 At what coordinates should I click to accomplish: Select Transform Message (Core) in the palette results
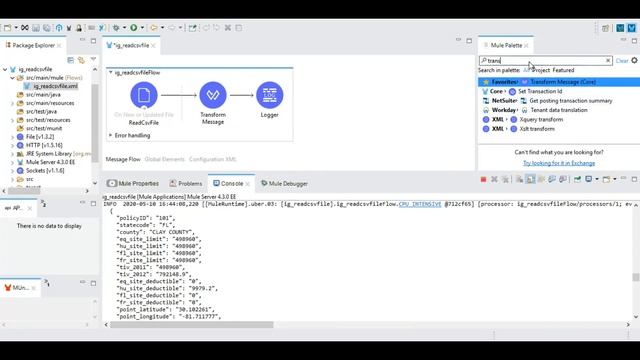click(559, 82)
